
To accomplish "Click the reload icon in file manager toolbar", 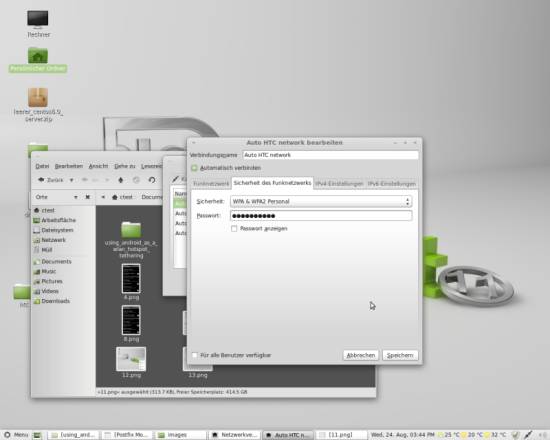I will point(152,180).
